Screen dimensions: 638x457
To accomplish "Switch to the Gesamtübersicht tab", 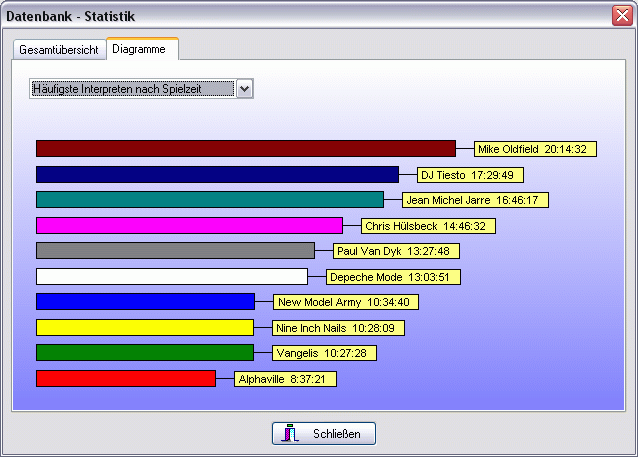I will click(59, 50).
